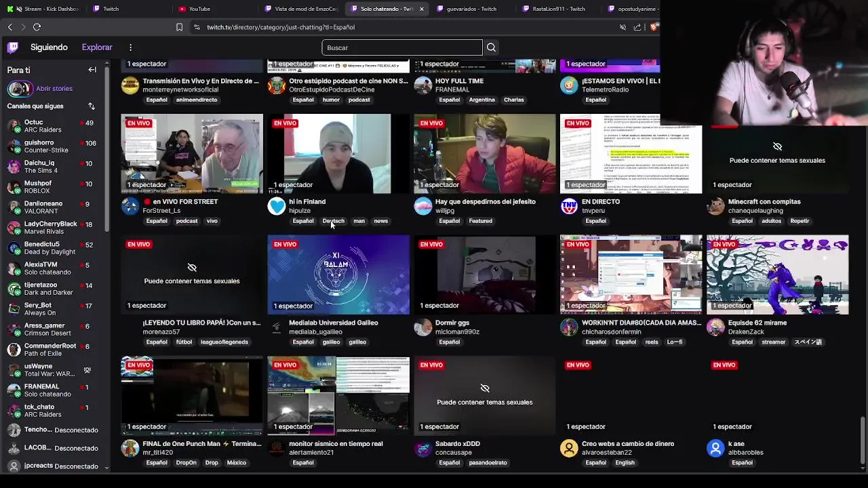Screen dimensions: 868x488
Task: Open mr_titi420 channel avatar
Action: coord(130,448)
